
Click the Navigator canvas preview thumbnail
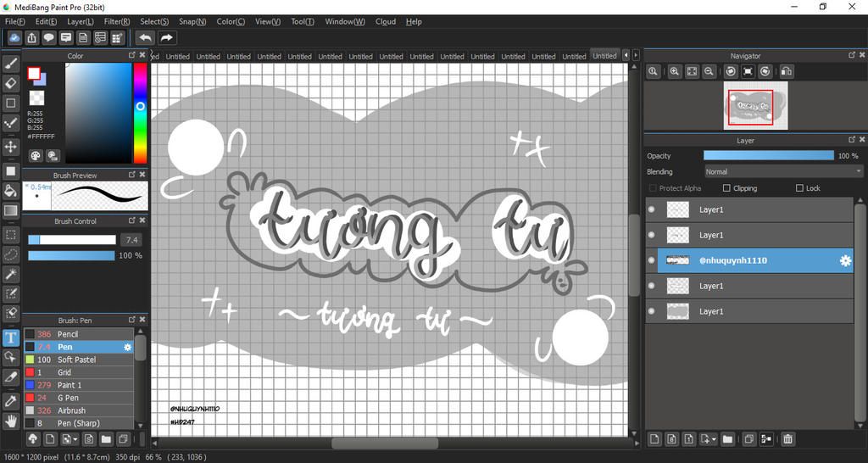(755, 106)
